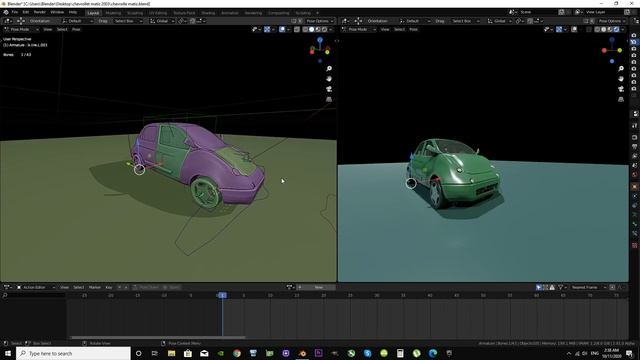Viewport: 640px width, 360px height.
Task: Open Select Box dropdown in left header
Action: coord(127,21)
